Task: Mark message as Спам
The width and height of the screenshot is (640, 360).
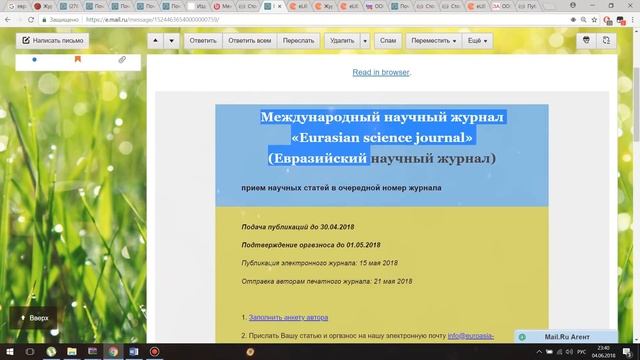Action: 388,40
